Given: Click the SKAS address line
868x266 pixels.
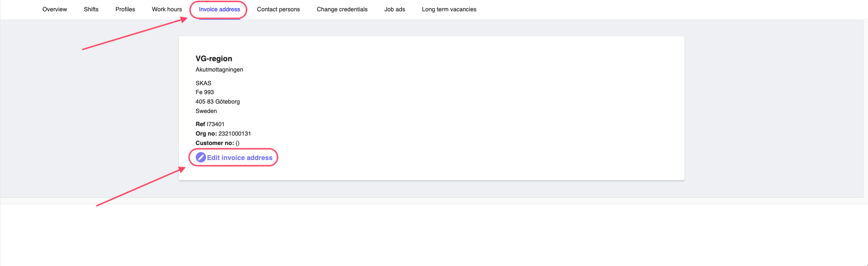Looking at the screenshot, I should tap(204, 83).
